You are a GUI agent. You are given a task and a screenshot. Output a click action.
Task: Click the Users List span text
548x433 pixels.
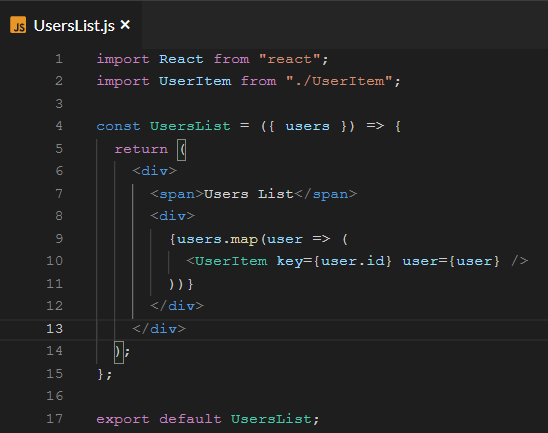point(248,194)
